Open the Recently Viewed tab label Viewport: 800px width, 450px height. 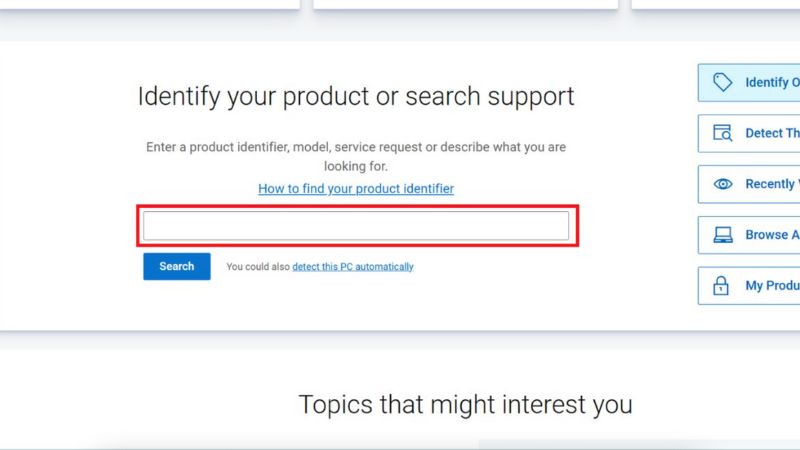click(772, 184)
